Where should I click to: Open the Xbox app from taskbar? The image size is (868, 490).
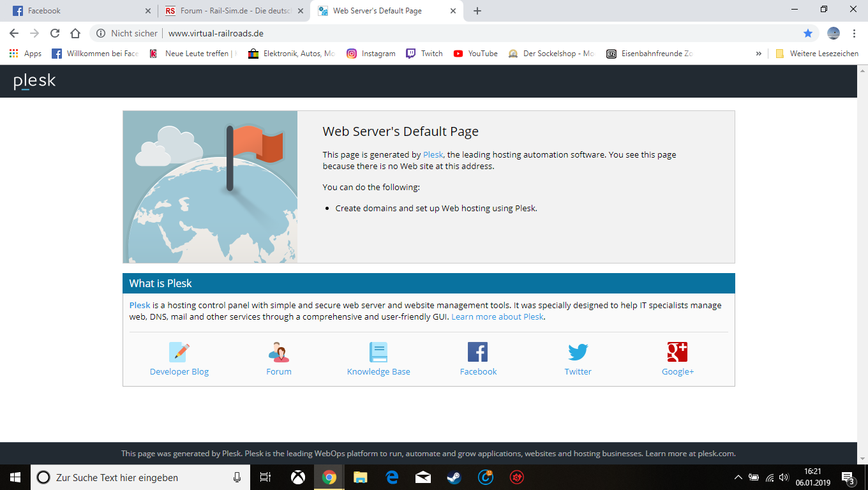pyautogui.click(x=298, y=477)
